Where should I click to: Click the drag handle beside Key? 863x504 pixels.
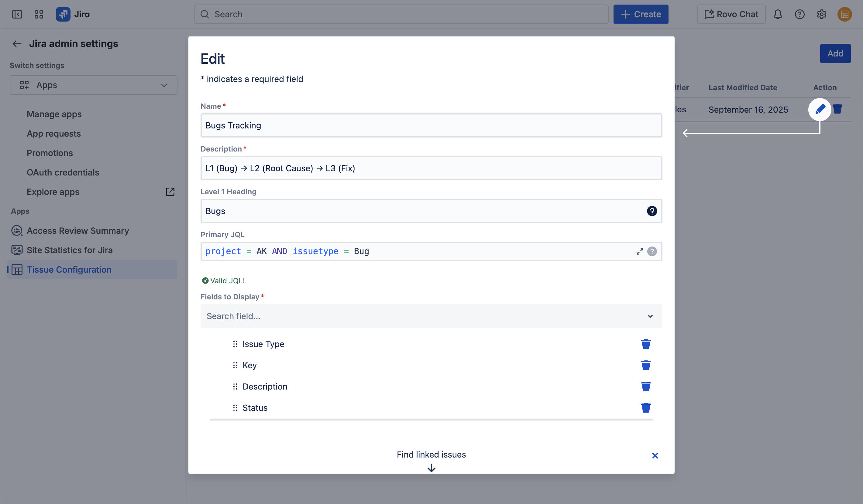(x=235, y=366)
